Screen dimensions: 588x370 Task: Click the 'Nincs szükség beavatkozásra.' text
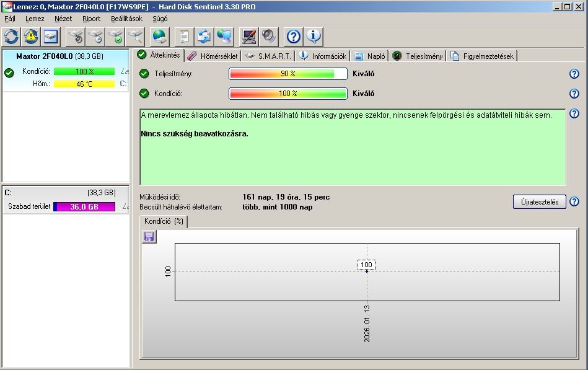click(x=195, y=134)
